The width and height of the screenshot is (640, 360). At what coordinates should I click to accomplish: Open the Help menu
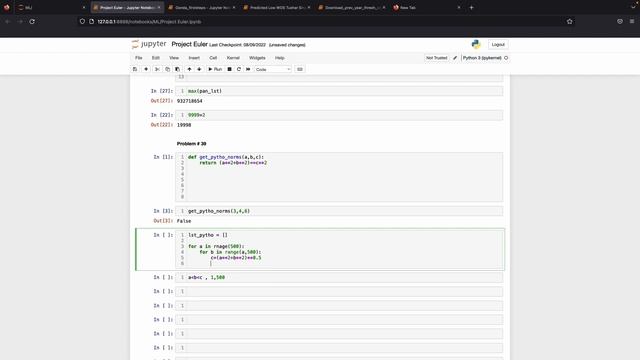tap(280, 58)
